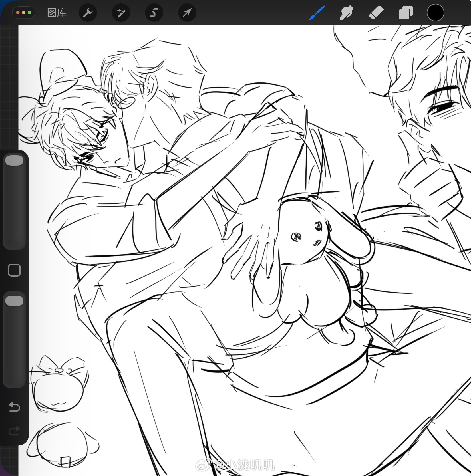Tap the square modify button in sidebar
471x476 pixels.
point(14,270)
